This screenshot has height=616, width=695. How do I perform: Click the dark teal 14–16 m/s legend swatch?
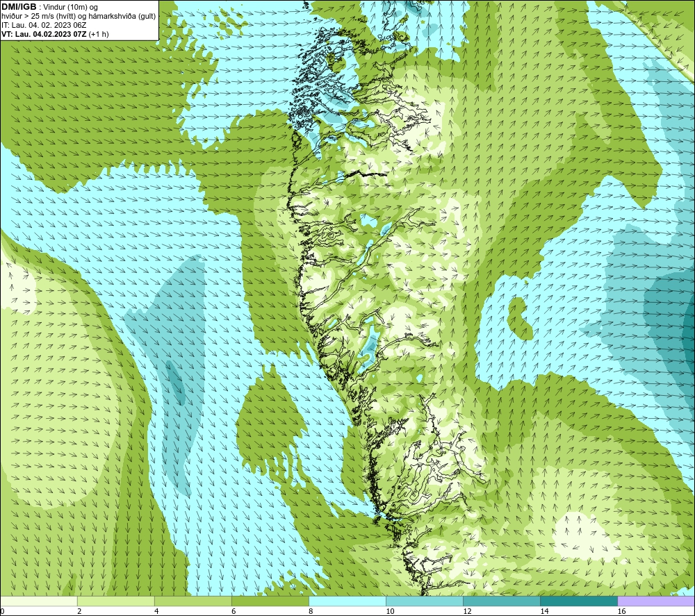578,601
